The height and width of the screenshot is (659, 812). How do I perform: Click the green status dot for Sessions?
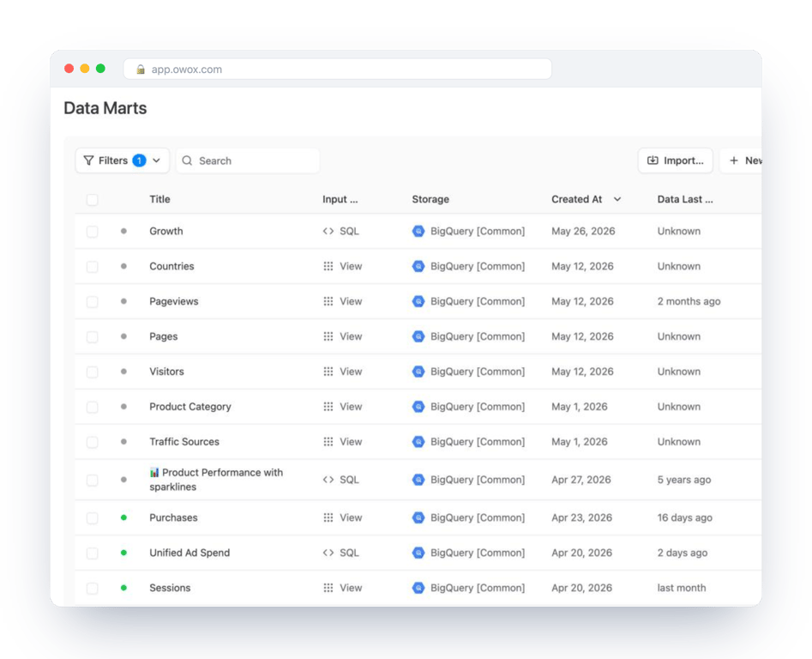[123, 588]
